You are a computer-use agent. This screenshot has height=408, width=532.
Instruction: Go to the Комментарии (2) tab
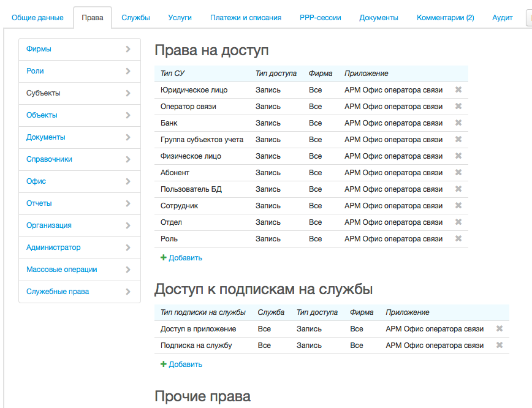tap(445, 18)
